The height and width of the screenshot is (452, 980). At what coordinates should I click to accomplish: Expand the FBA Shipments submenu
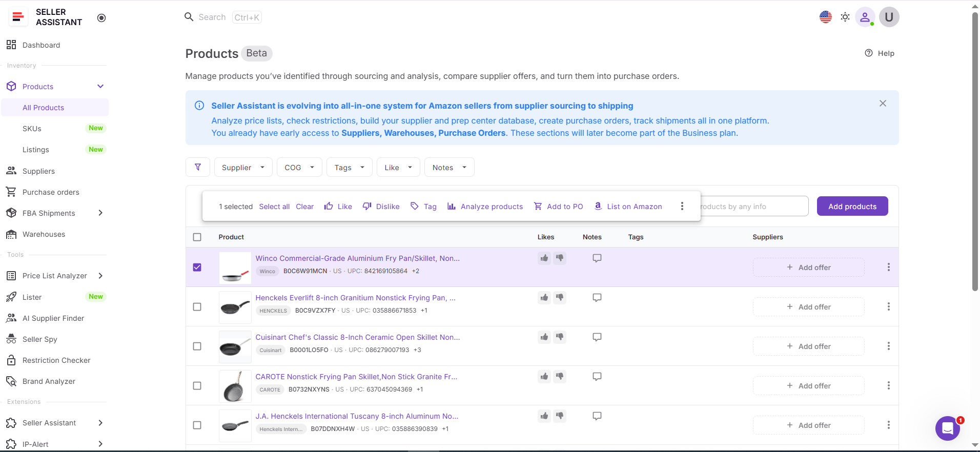click(x=100, y=213)
